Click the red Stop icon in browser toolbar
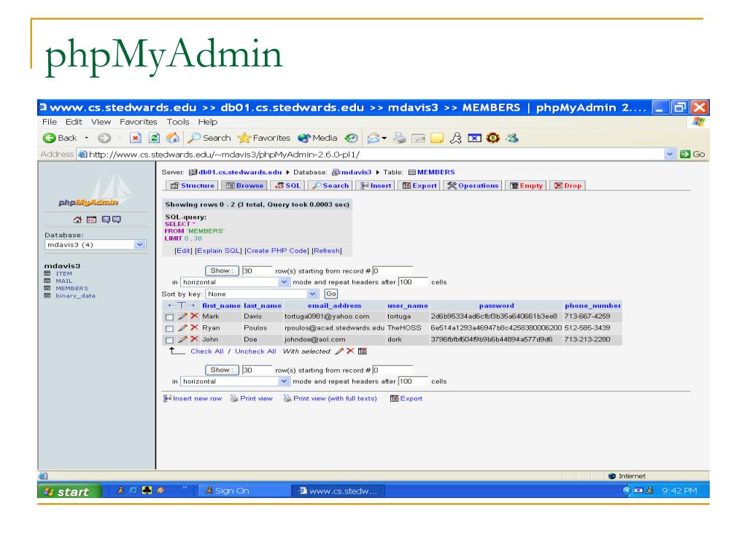The height and width of the screenshot is (560, 747). coord(136,138)
